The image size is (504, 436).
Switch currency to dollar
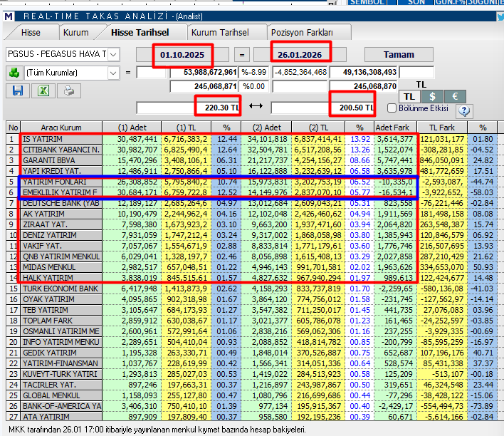point(432,96)
